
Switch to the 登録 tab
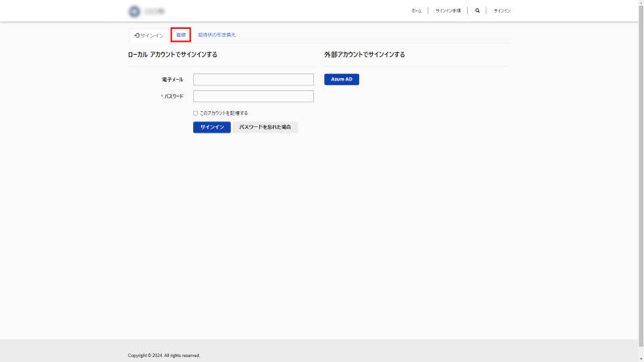click(181, 35)
